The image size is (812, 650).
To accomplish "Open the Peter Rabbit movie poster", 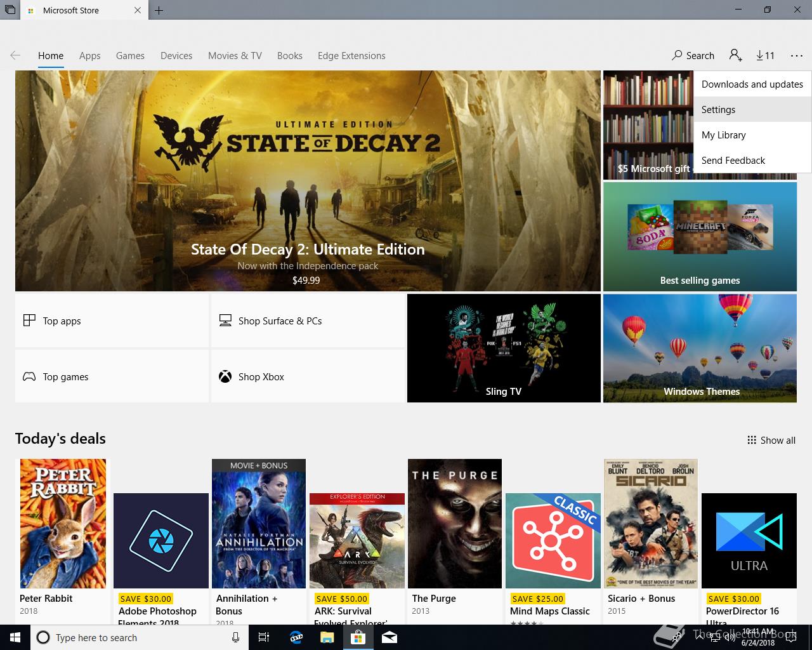I will click(63, 524).
